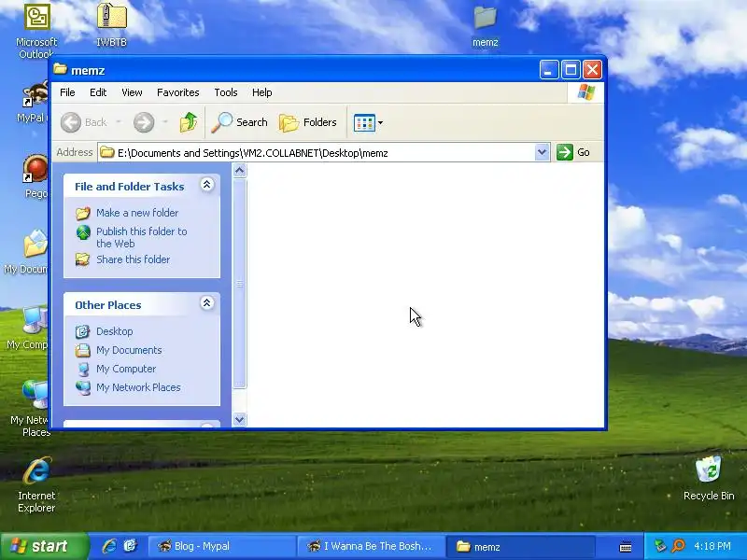Select the Recycle Bin icon

709,478
